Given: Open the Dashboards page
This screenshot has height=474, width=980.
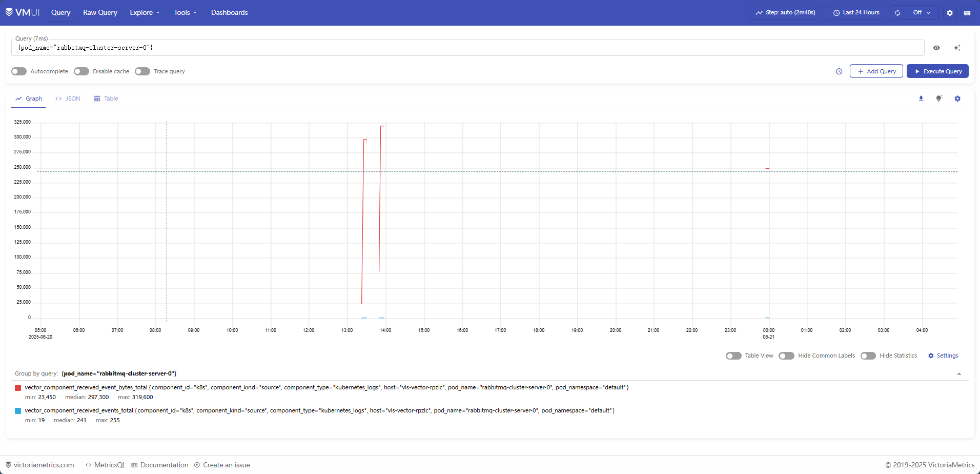Looking at the screenshot, I should tap(229, 12).
